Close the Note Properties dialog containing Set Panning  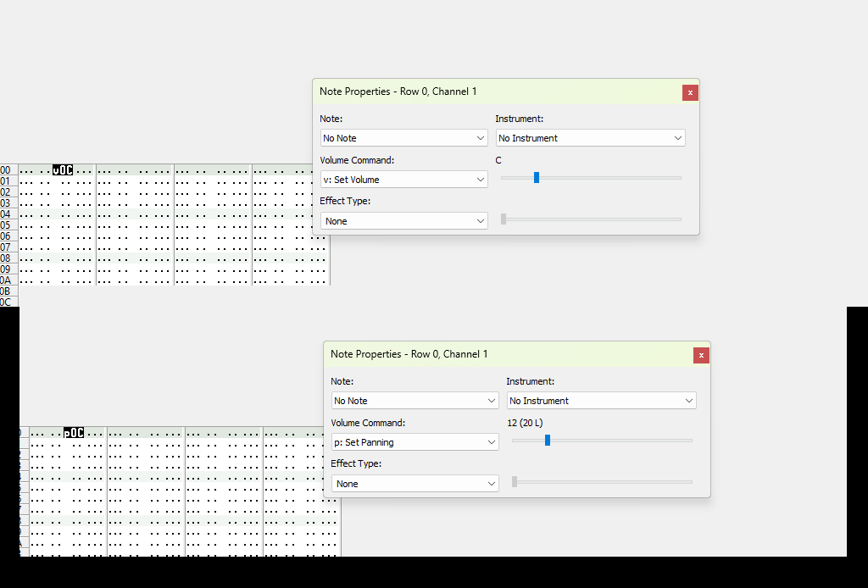(701, 355)
